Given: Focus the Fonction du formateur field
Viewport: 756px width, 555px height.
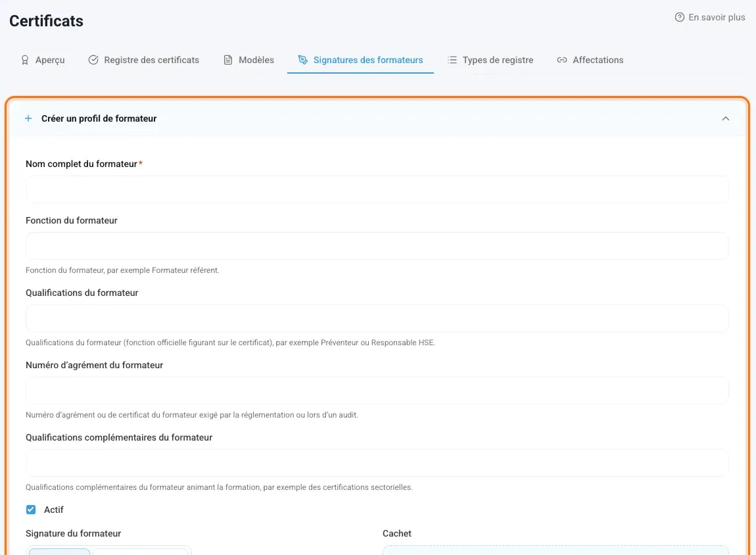Looking at the screenshot, I should tap(377, 246).
